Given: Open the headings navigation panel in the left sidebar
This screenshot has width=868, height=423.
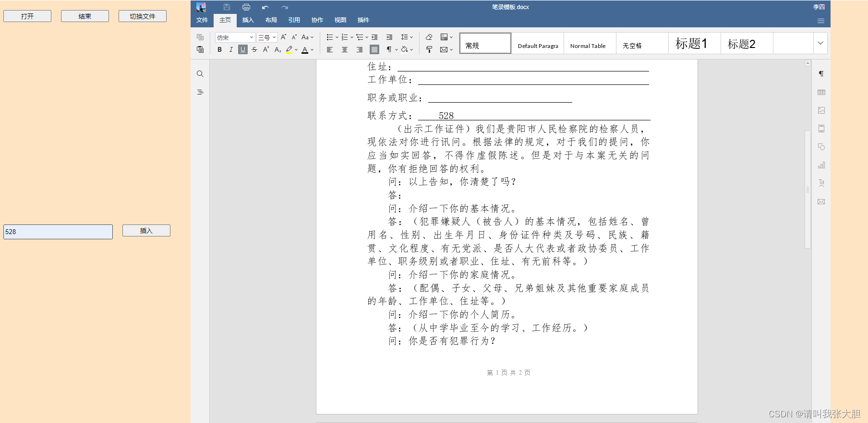Looking at the screenshot, I should point(200,92).
